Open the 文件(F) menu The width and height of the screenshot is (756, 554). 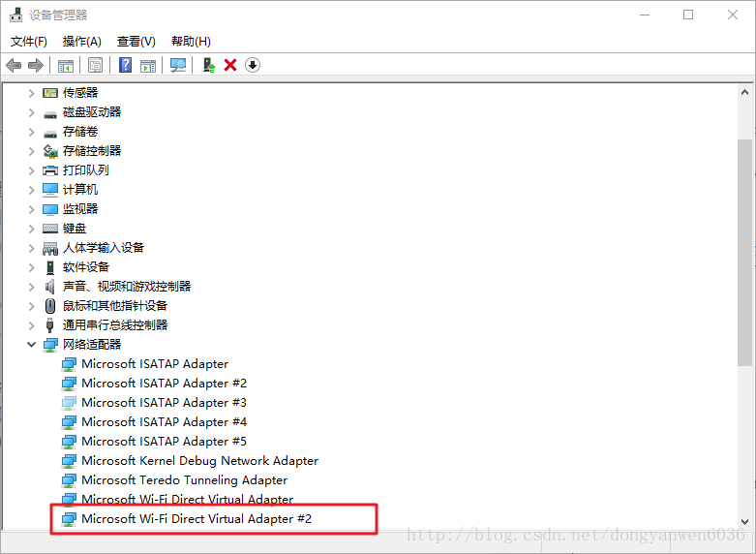[29, 42]
